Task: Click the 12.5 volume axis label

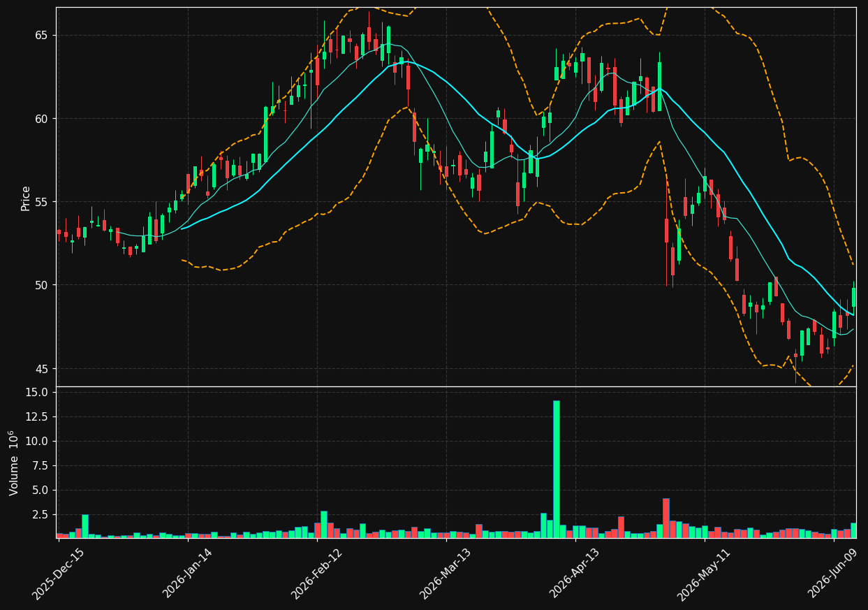Action: tap(38, 417)
